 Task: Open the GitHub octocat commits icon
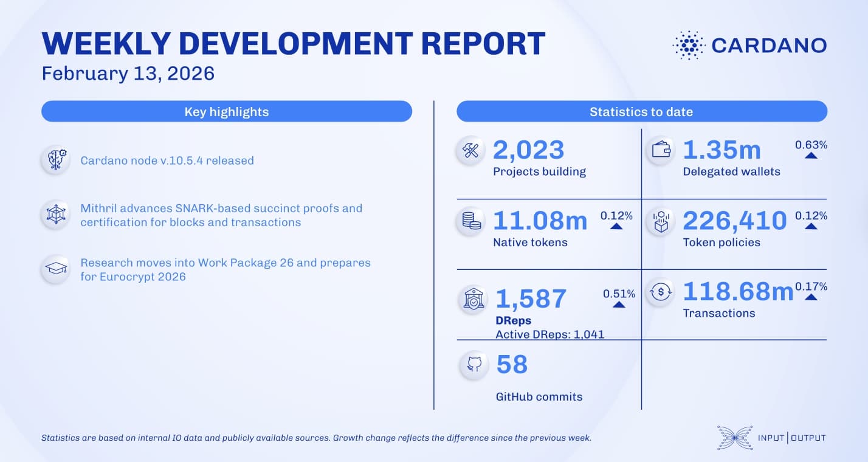[x=474, y=365]
